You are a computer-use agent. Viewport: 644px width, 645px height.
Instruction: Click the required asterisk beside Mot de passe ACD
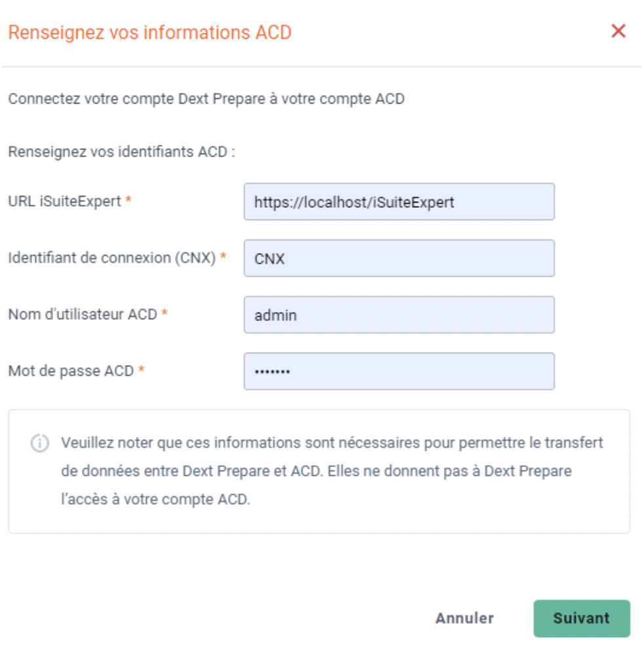141,369
